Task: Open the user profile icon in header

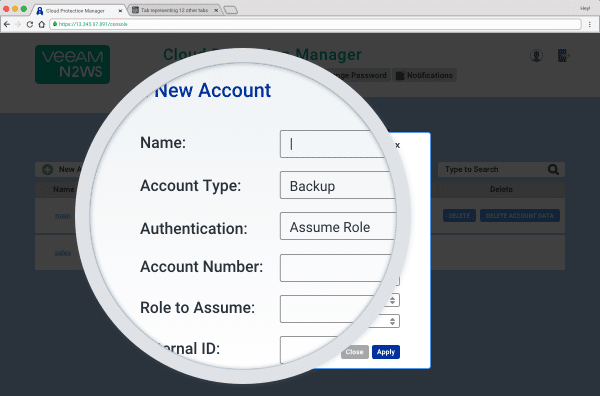Action: click(x=536, y=56)
